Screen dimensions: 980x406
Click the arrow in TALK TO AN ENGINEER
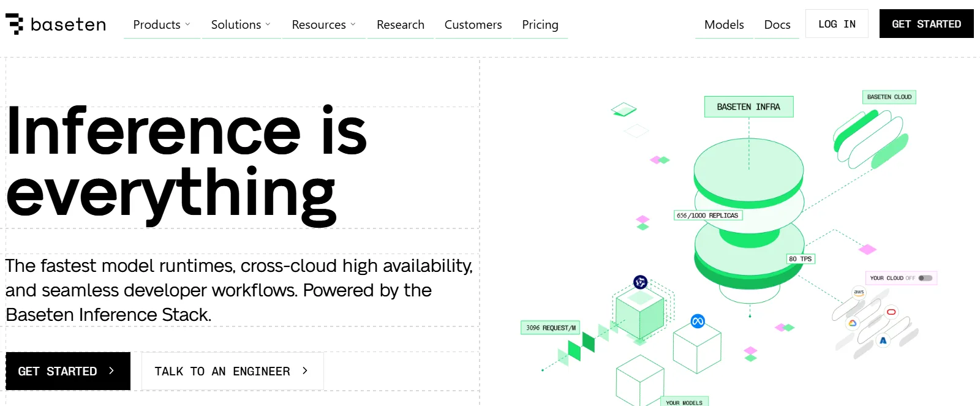(305, 370)
